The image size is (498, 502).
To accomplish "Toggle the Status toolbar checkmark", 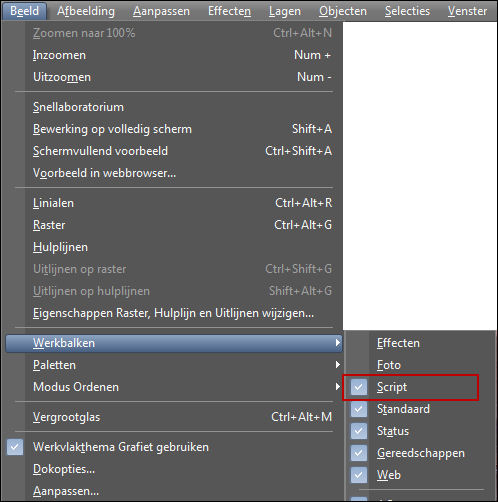I will tap(359, 431).
